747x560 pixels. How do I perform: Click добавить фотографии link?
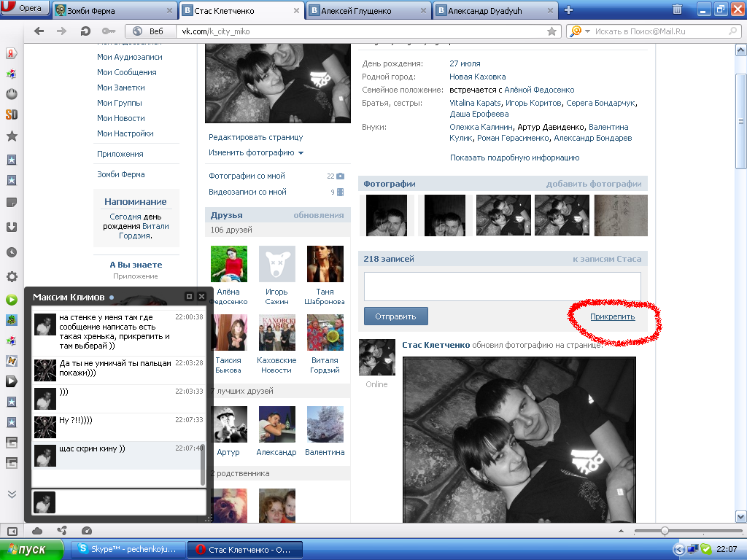594,184
